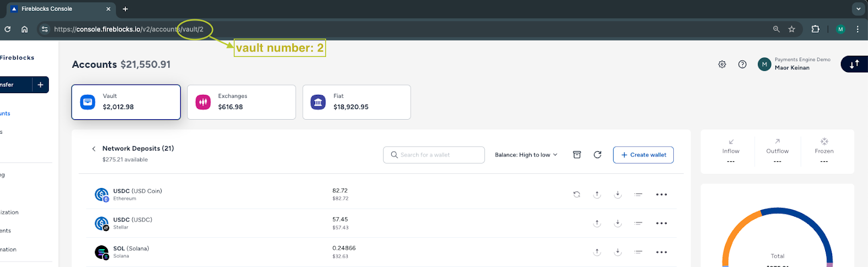Open Fireblocks settings gear
The image size is (868, 267).
(722, 64)
